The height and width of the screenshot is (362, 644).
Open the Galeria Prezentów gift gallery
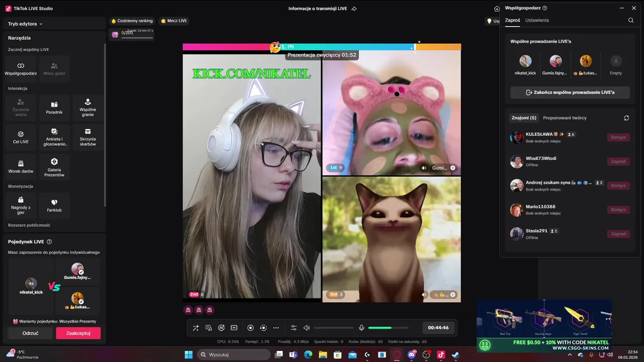54,167
